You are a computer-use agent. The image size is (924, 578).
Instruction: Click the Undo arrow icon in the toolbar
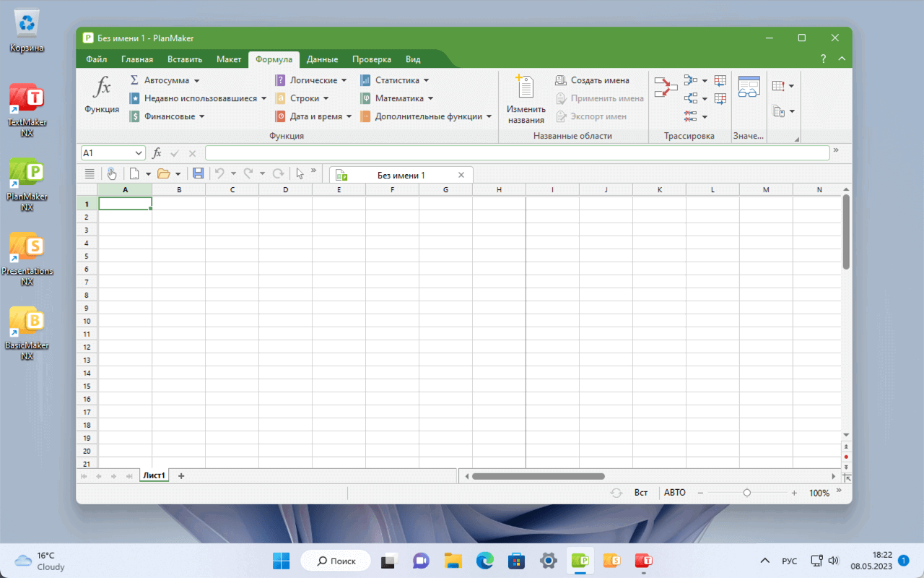coord(219,173)
